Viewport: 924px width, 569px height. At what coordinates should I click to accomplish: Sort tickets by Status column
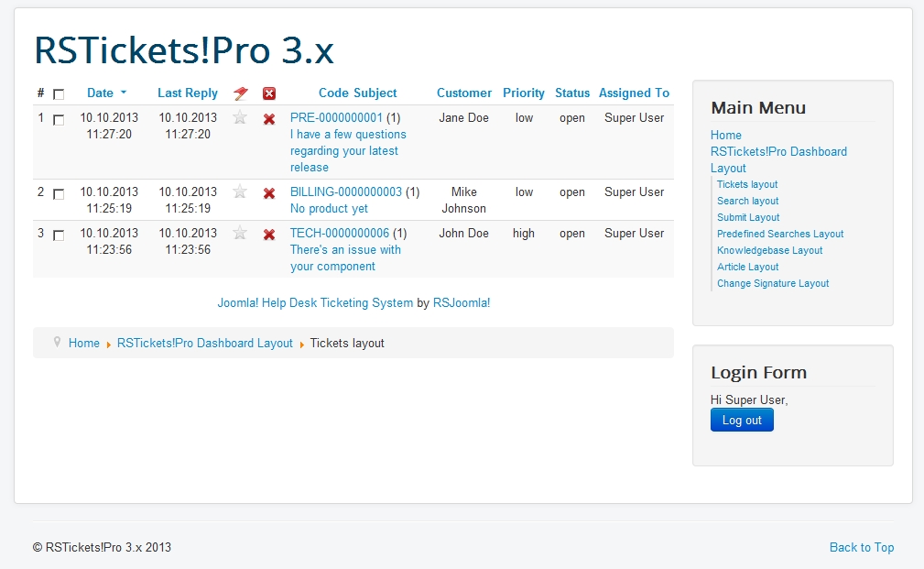click(x=572, y=93)
